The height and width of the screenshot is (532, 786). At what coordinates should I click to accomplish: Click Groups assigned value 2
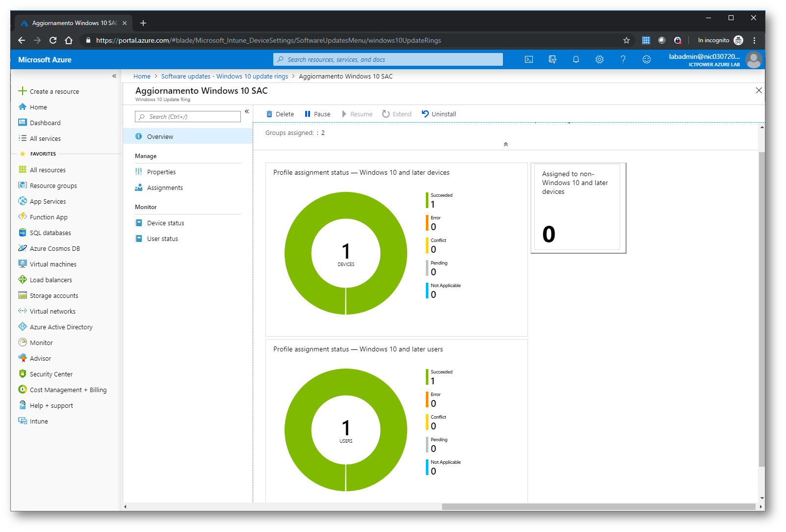coord(323,133)
